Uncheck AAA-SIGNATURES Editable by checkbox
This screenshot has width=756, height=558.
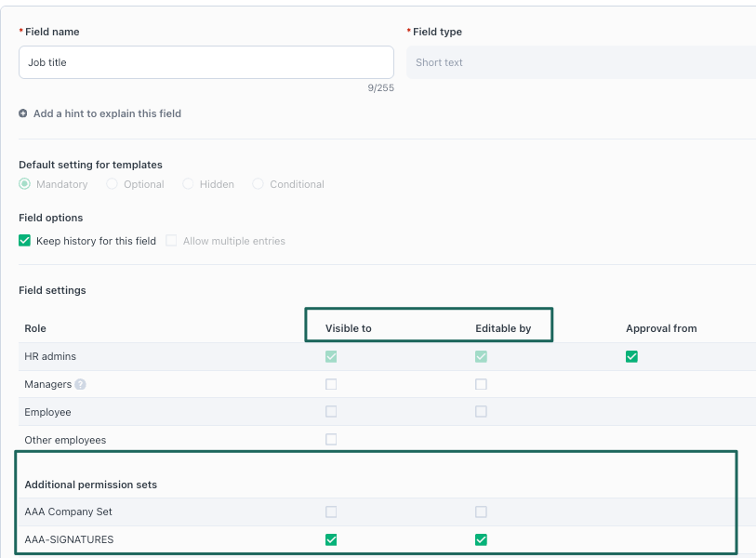click(481, 539)
